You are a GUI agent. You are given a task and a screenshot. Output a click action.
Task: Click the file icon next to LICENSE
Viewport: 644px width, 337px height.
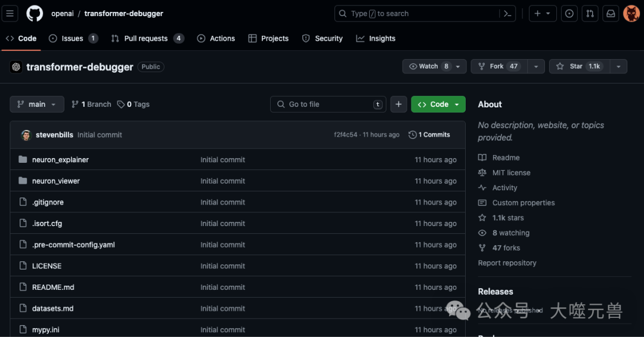pyautogui.click(x=23, y=265)
